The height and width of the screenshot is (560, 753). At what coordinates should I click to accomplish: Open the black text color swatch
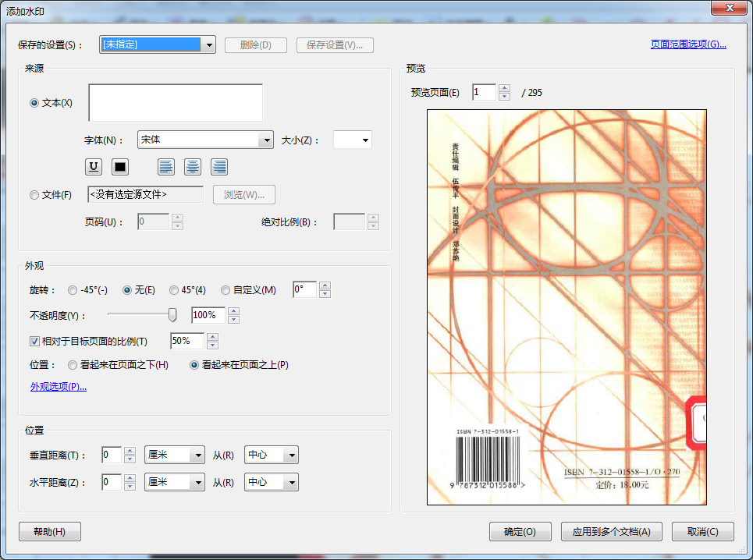[120, 167]
